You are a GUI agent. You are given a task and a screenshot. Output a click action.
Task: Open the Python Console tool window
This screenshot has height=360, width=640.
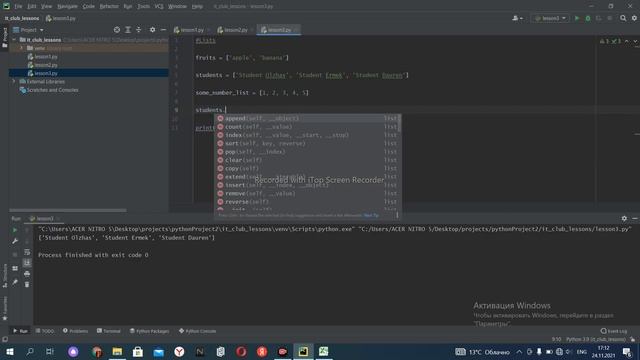click(198, 331)
